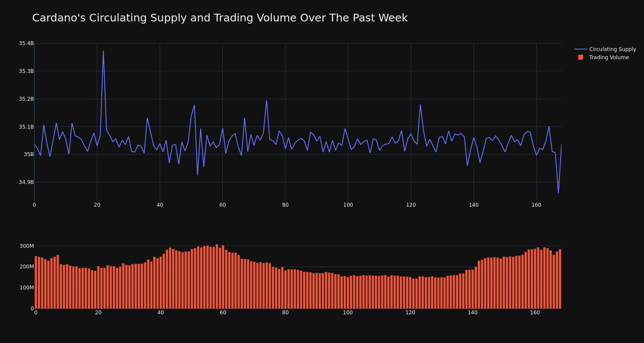This screenshot has width=644, height=343.
Task: Click the 200M volume axis label
Action: tap(27, 267)
